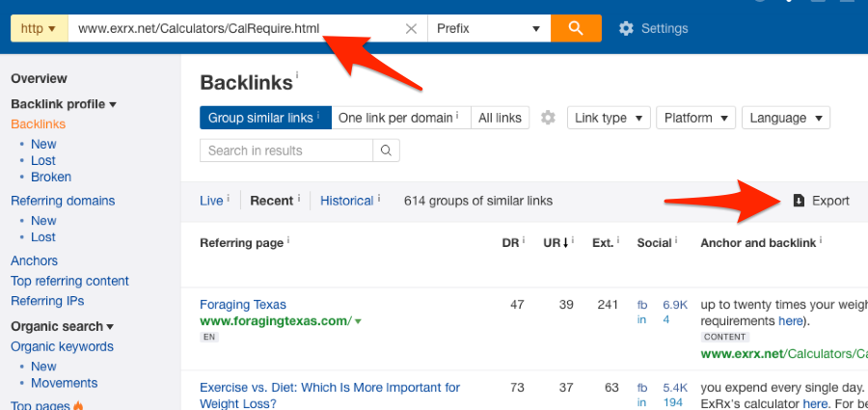Switch to the Historical tab
Image resolution: width=868 pixels, height=410 pixels.
coord(346,201)
